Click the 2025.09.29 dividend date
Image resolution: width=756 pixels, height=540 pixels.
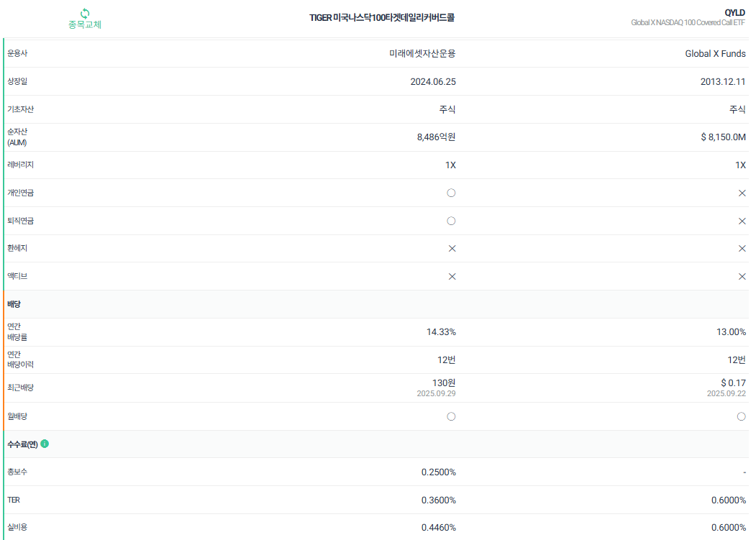pos(437,394)
